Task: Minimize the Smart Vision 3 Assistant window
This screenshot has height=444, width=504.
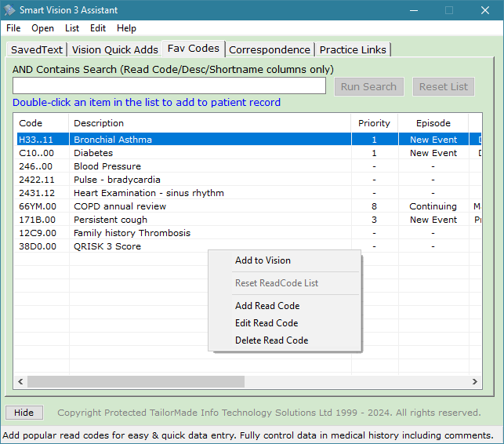Action: [414, 10]
